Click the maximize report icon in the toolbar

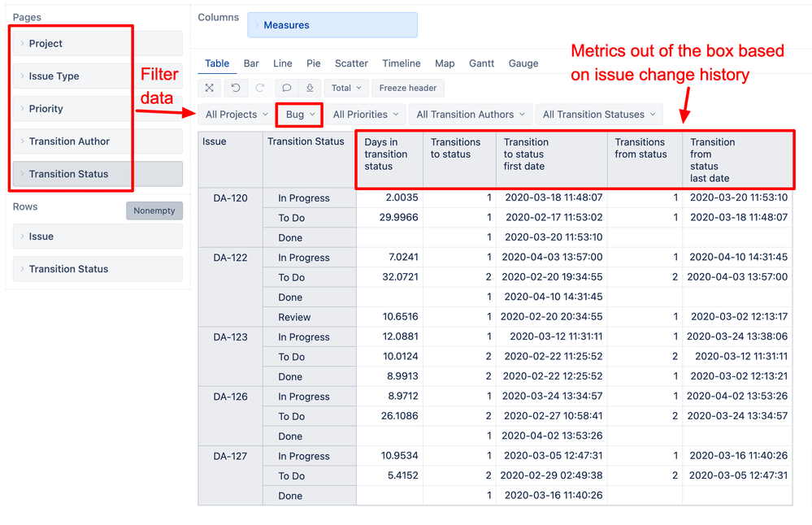click(x=209, y=88)
